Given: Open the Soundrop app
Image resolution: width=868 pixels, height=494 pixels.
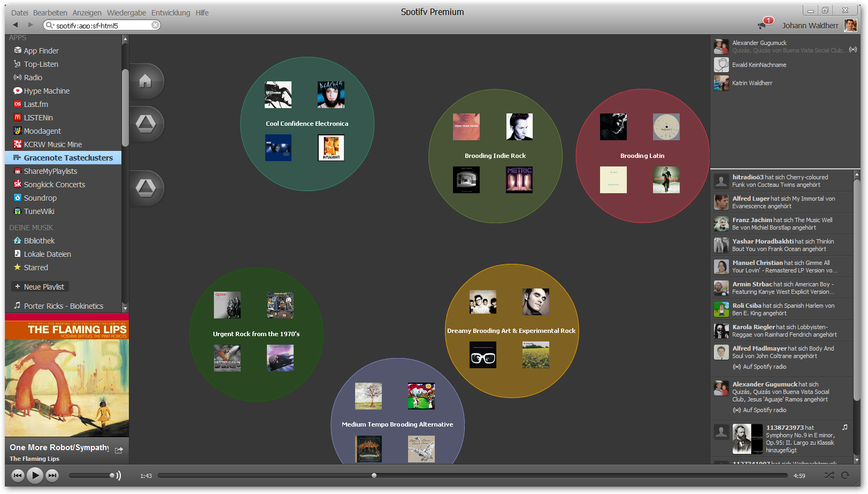Looking at the screenshot, I should pos(63,198).
